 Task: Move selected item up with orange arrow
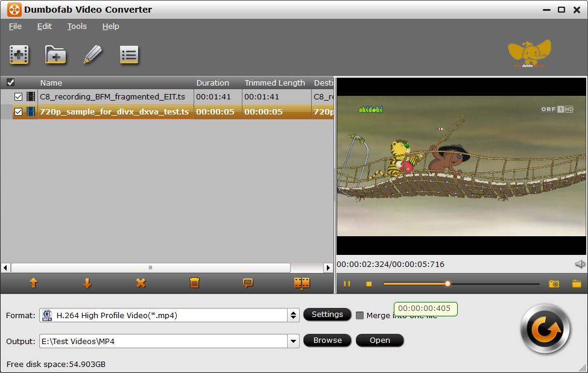tap(33, 283)
